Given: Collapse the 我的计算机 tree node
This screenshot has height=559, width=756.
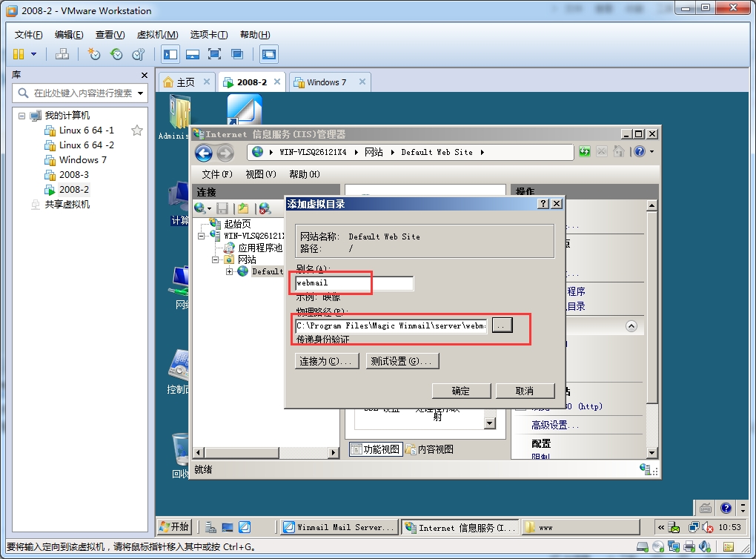Looking at the screenshot, I should (21, 116).
